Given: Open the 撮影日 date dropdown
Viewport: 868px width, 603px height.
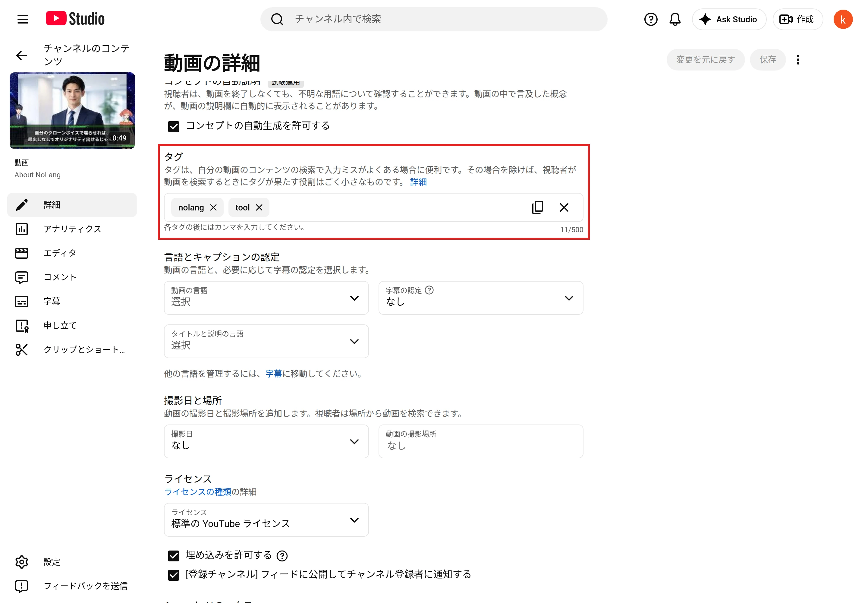Looking at the screenshot, I should click(x=266, y=441).
